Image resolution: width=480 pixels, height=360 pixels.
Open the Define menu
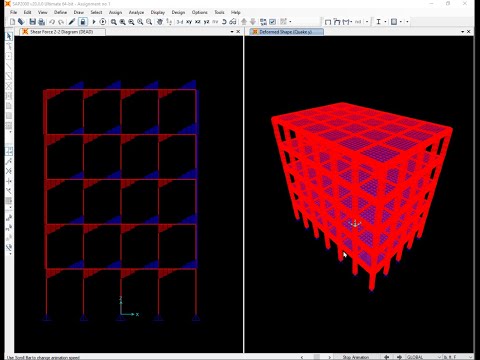tap(60, 12)
